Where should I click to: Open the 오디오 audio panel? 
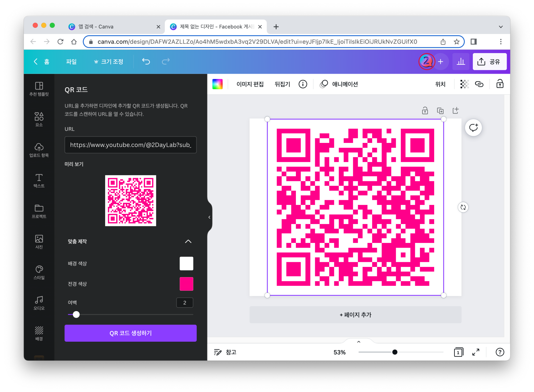39,302
